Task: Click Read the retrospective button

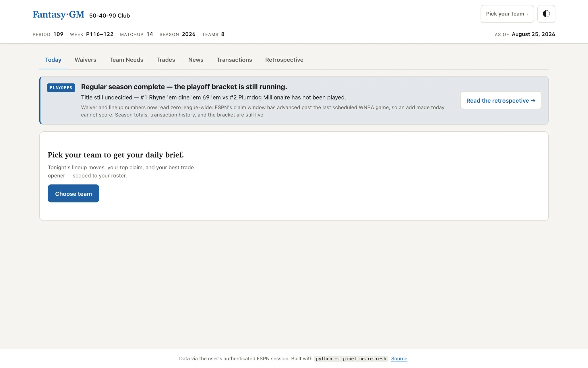Action: click(501, 100)
